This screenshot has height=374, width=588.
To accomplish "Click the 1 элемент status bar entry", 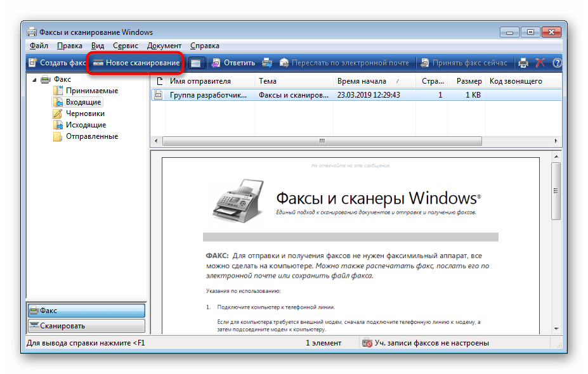I will (323, 343).
